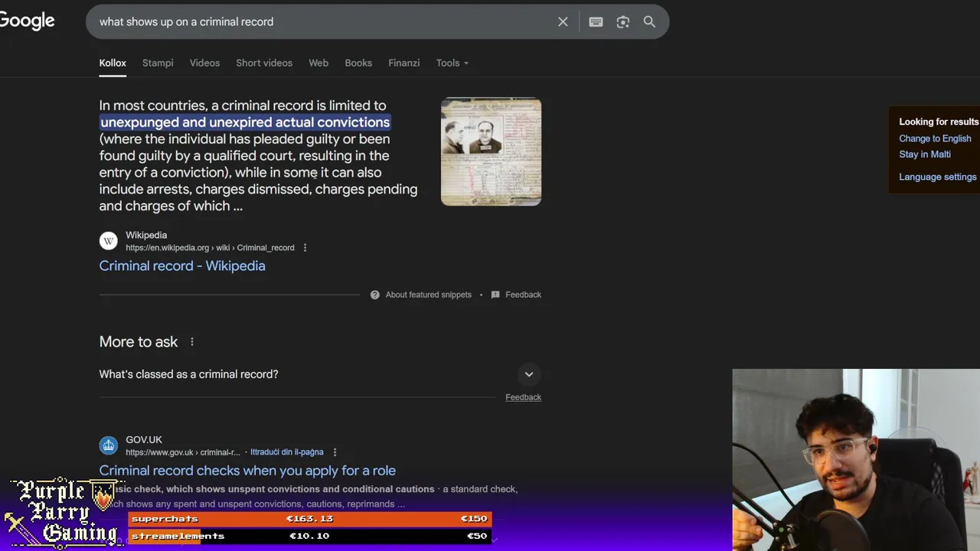Switch to the Finanzi tab
This screenshot has height=551, width=980.
coord(403,63)
